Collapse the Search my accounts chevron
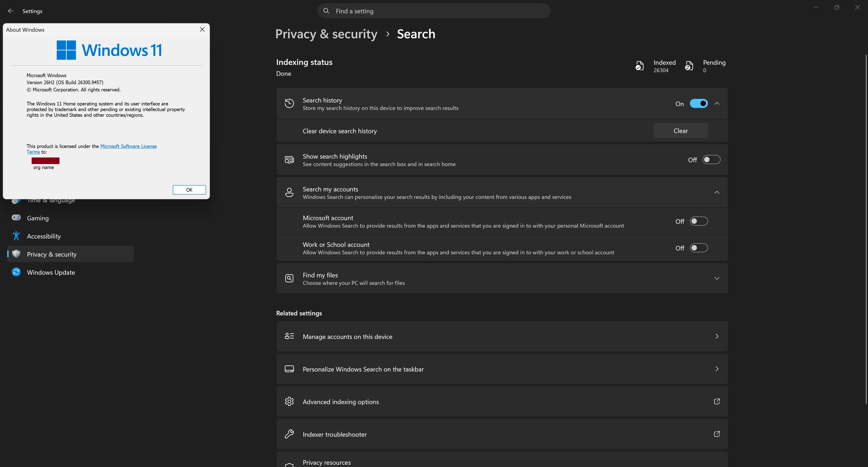868x467 pixels. (x=717, y=193)
